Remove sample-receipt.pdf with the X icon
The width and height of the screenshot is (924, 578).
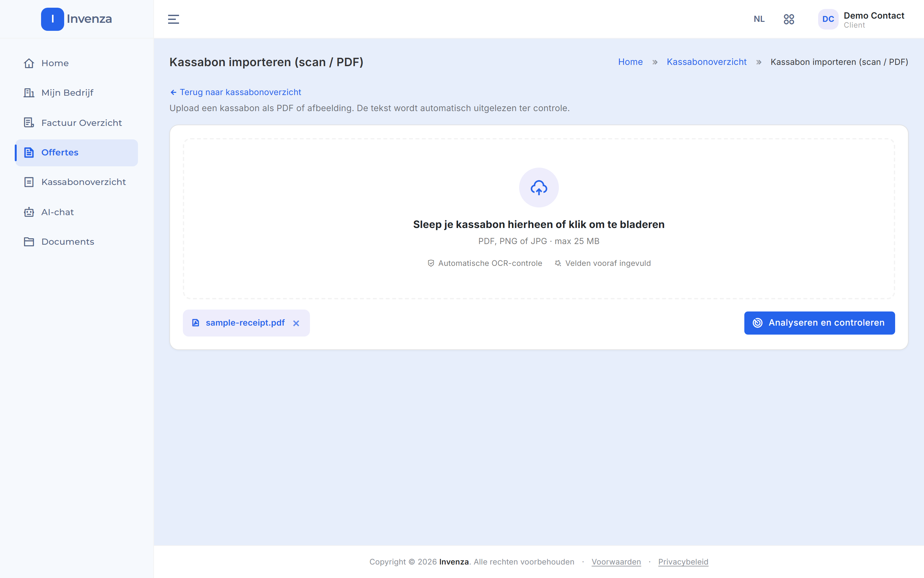point(296,323)
